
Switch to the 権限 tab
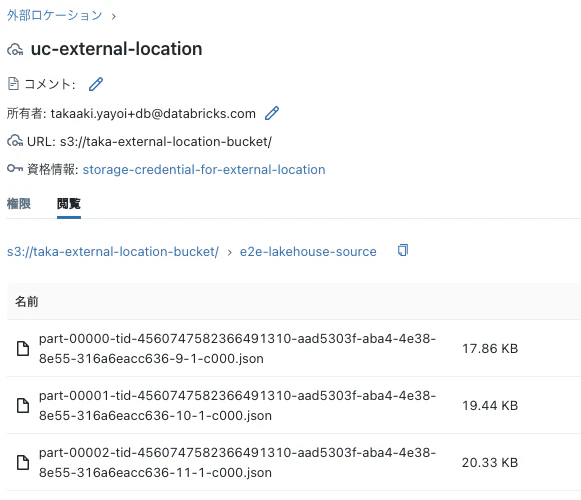click(x=19, y=203)
